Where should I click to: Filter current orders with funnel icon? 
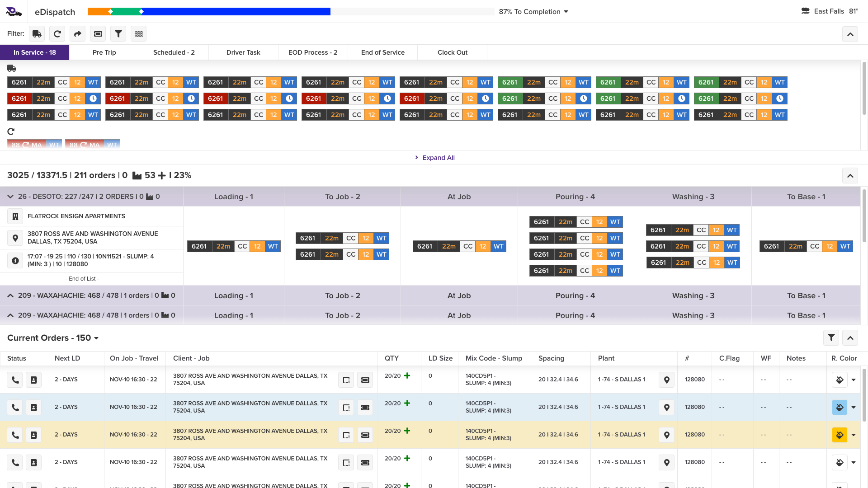(x=831, y=338)
